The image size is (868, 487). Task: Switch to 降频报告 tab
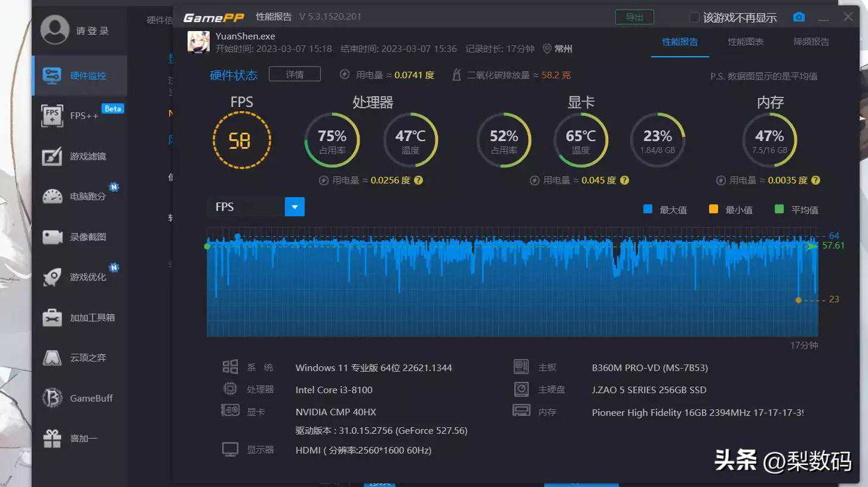click(x=811, y=42)
